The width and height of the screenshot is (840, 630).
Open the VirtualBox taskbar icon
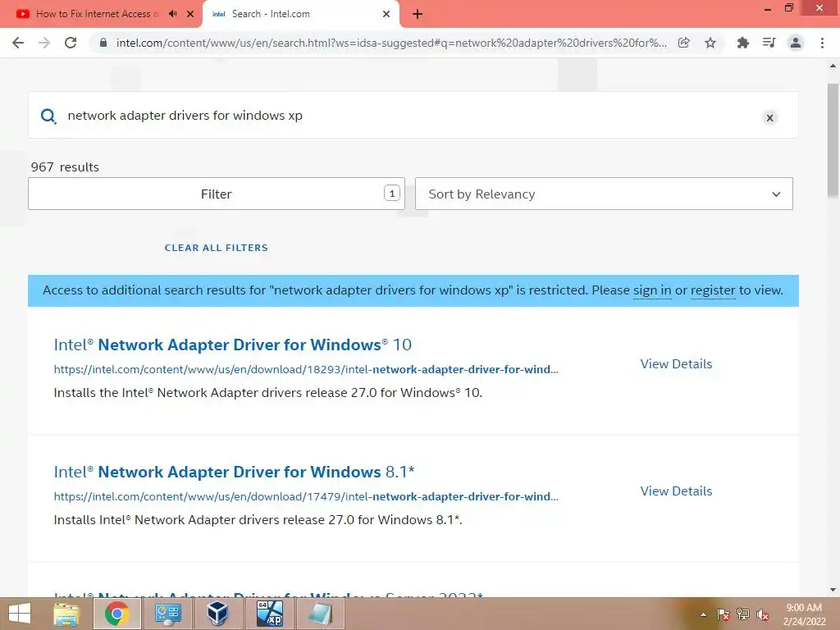(x=217, y=614)
